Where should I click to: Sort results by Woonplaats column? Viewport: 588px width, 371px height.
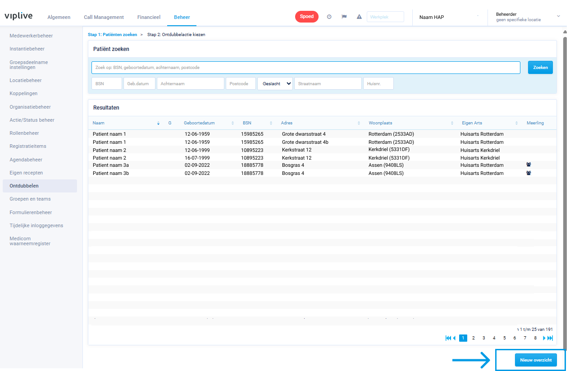452,123
